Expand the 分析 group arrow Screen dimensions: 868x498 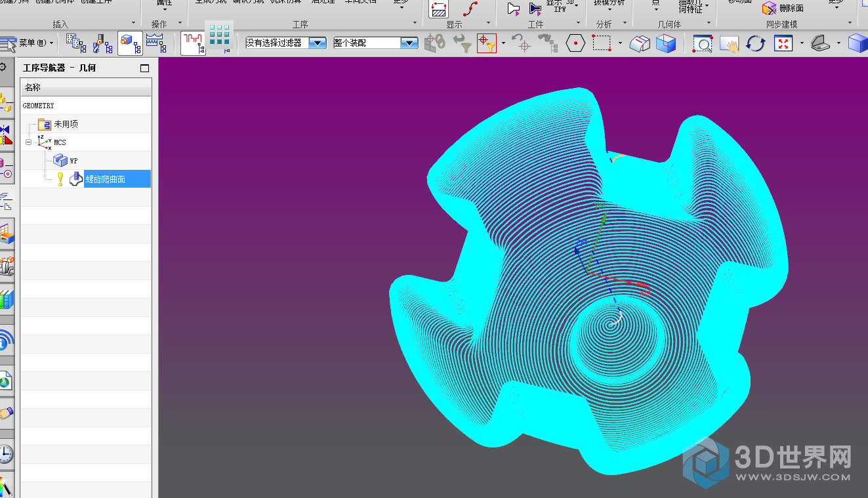pos(623,24)
